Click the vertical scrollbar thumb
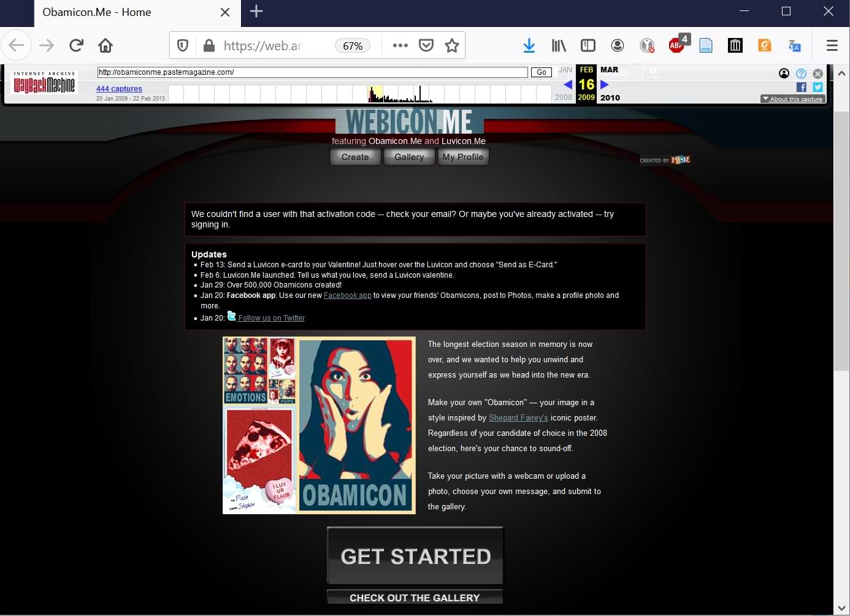 pos(841,241)
